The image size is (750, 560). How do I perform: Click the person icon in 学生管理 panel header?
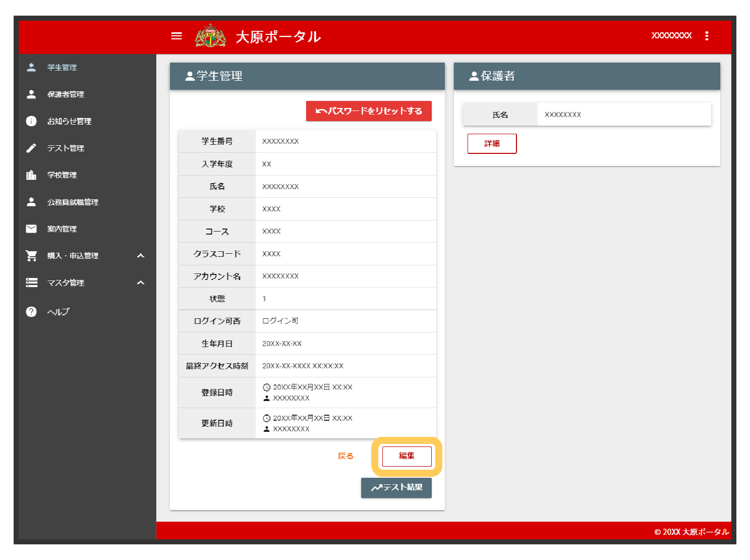point(190,76)
